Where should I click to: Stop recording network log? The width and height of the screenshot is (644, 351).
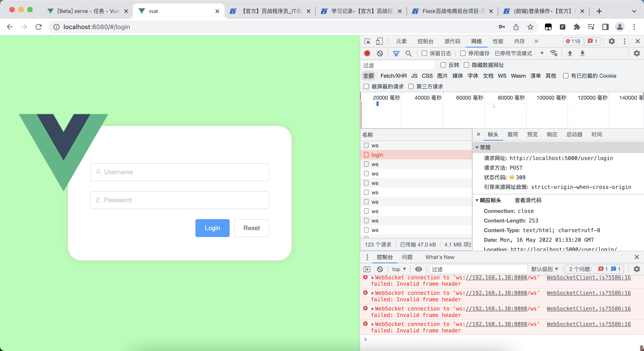pos(367,53)
